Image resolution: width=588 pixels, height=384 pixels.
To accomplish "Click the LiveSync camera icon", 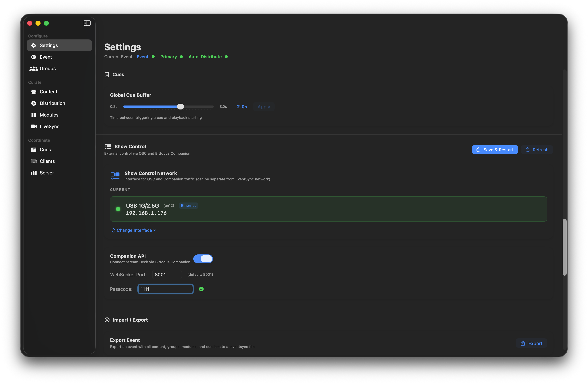I will click(34, 126).
